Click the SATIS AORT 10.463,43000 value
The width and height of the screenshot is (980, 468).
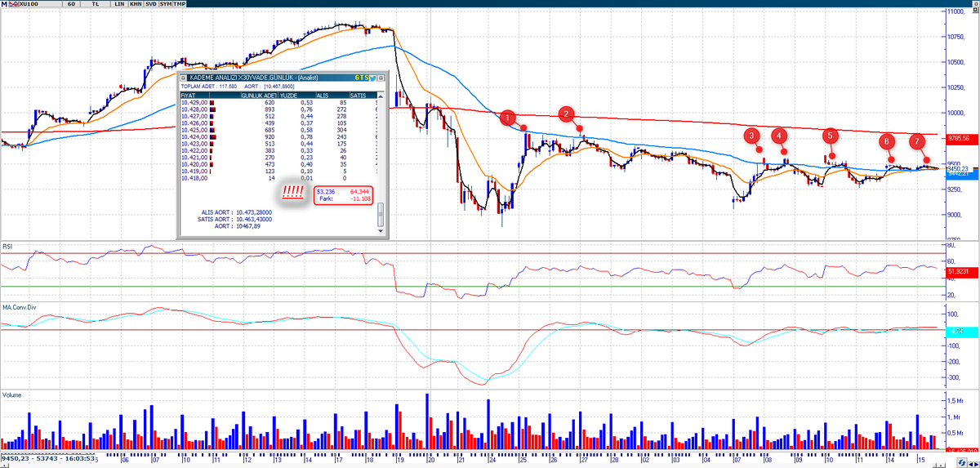254,219
